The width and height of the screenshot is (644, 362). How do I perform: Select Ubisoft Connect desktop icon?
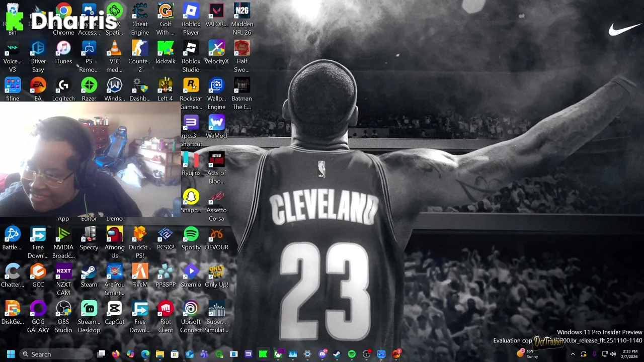tap(191, 317)
